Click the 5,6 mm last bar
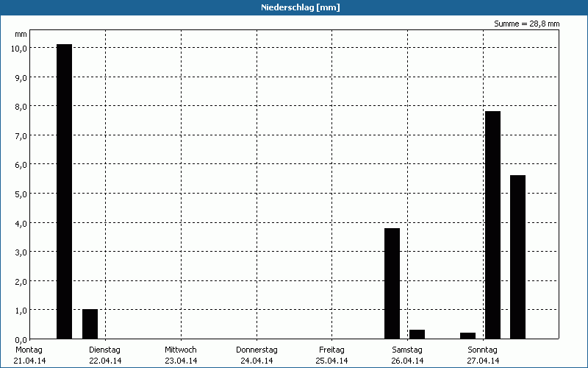Screen dimensions: 588x368 517,257
